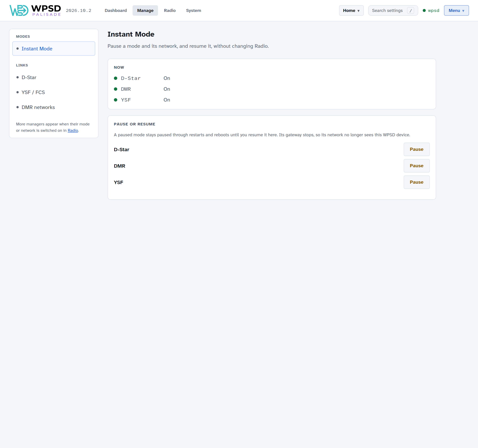Pause the DMR mode
The image size is (478, 448).
[416, 166]
